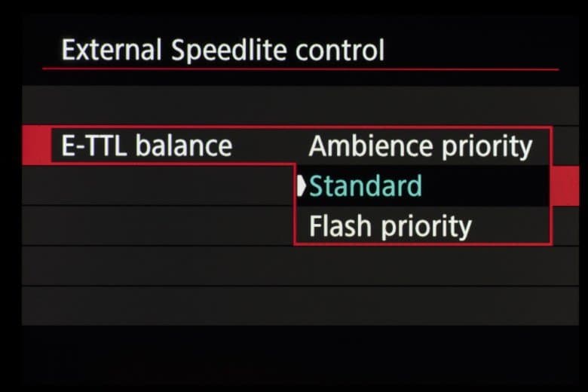Click the External Speedlite control title
Screen dimensions: 588x392
click(222, 51)
